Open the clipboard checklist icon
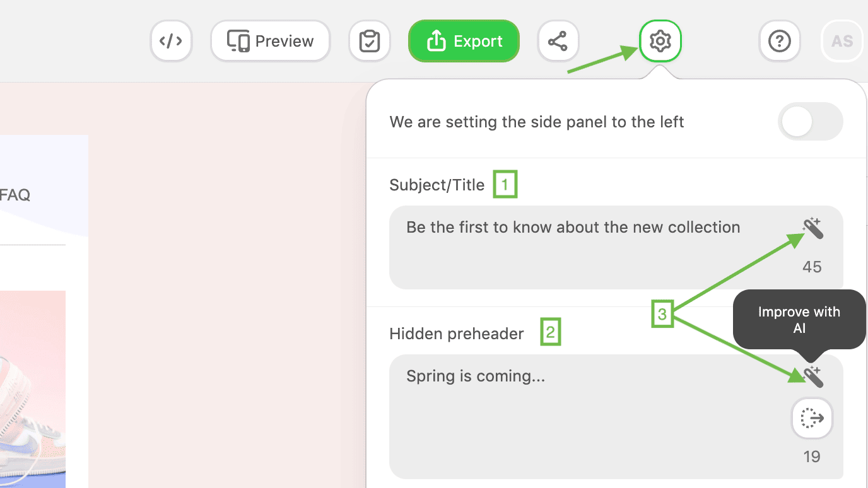 point(369,41)
